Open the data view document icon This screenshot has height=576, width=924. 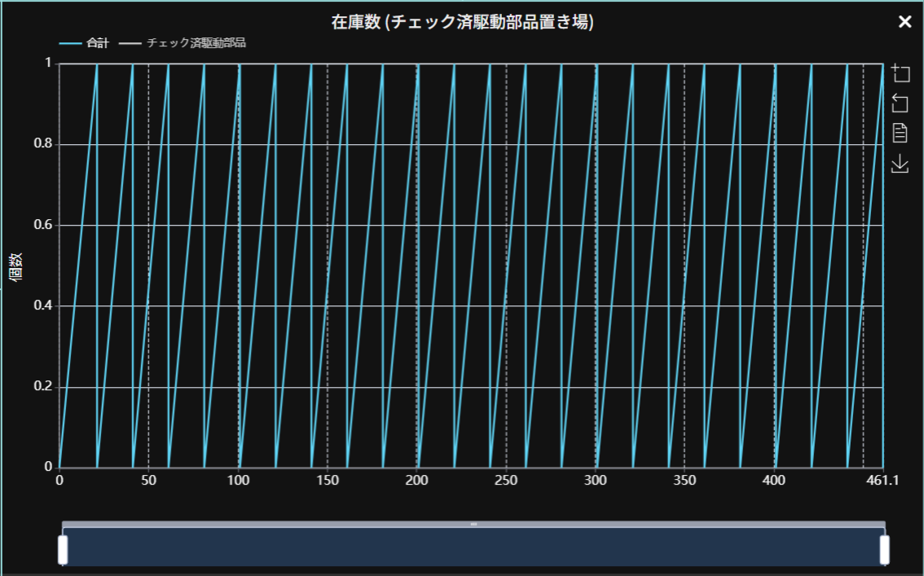click(900, 133)
